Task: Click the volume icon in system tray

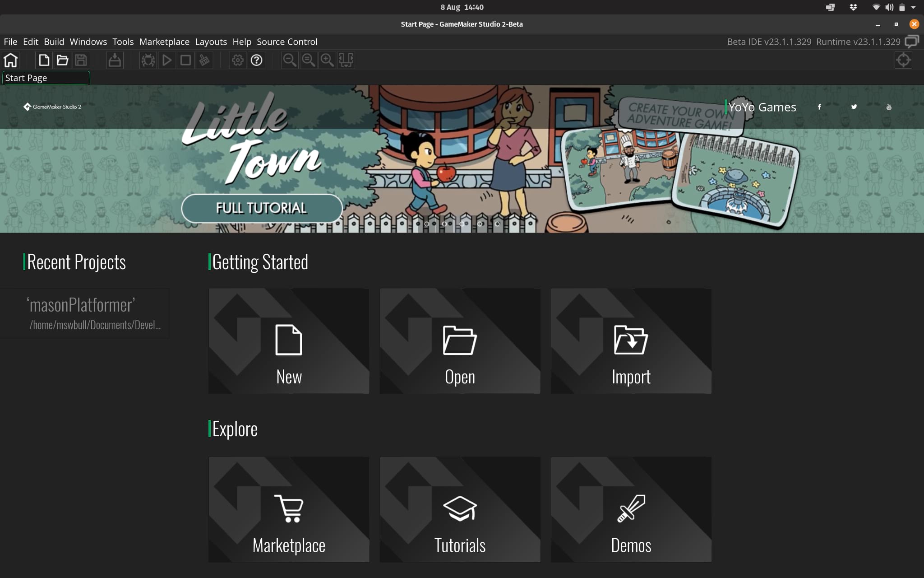Action: [x=889, y=7]
